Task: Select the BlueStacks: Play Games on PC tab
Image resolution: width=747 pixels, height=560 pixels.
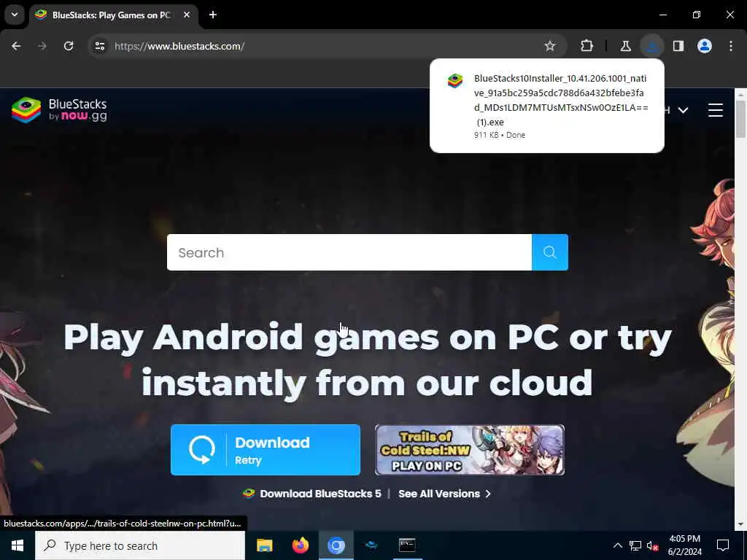Action: pos(112,15)
